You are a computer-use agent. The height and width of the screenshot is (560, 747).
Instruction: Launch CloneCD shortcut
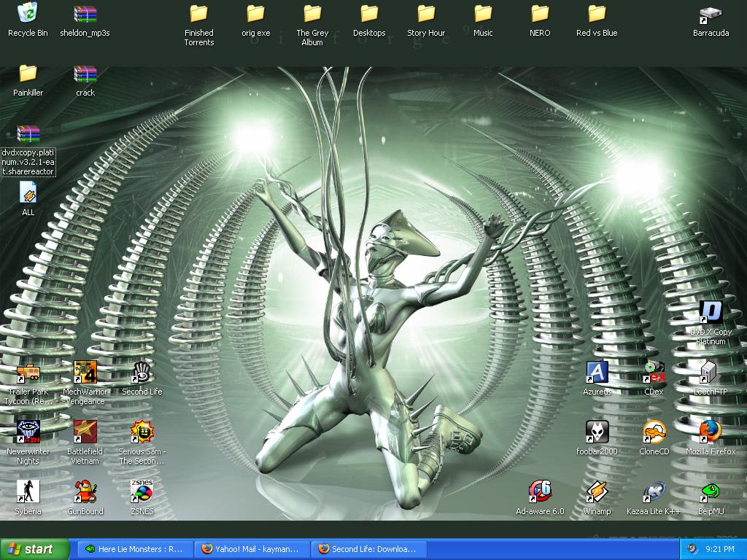point(654,432)
